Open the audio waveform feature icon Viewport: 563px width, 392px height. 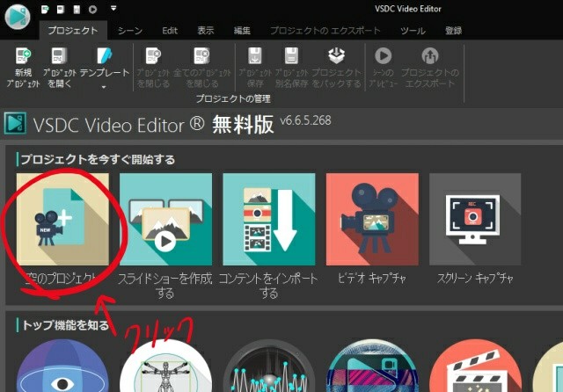[269, 366]
